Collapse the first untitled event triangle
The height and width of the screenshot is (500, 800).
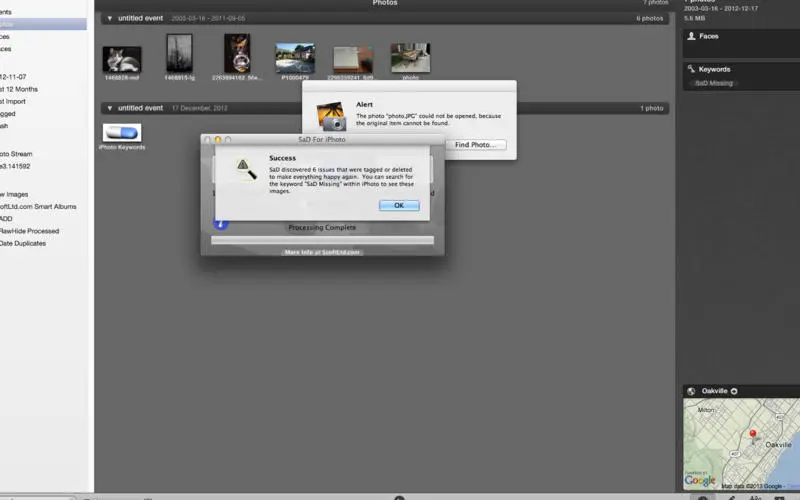tap(109, 18)
